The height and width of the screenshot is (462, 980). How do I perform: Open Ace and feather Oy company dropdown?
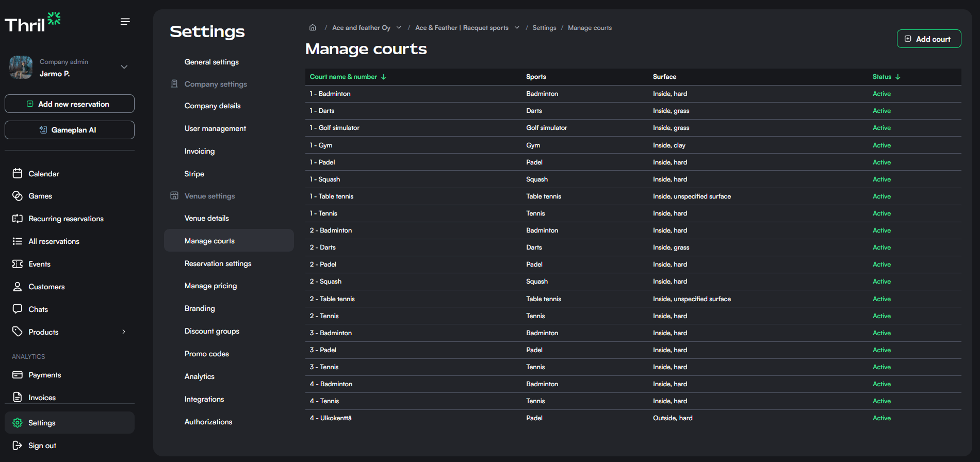coord(399,28)
